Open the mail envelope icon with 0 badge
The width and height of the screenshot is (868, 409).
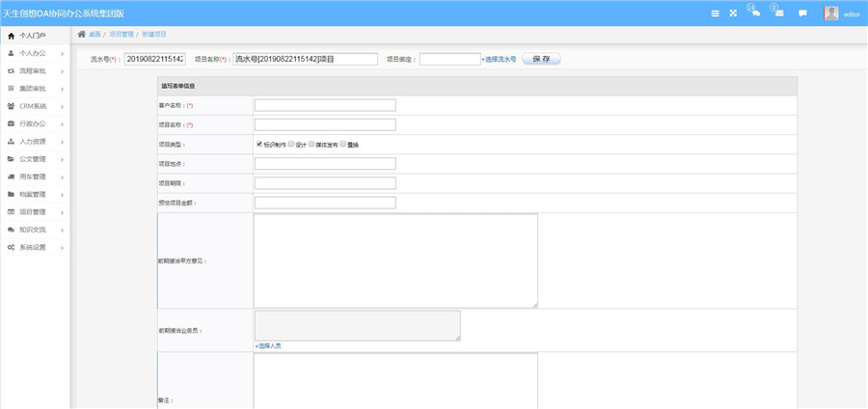[778, 13]
